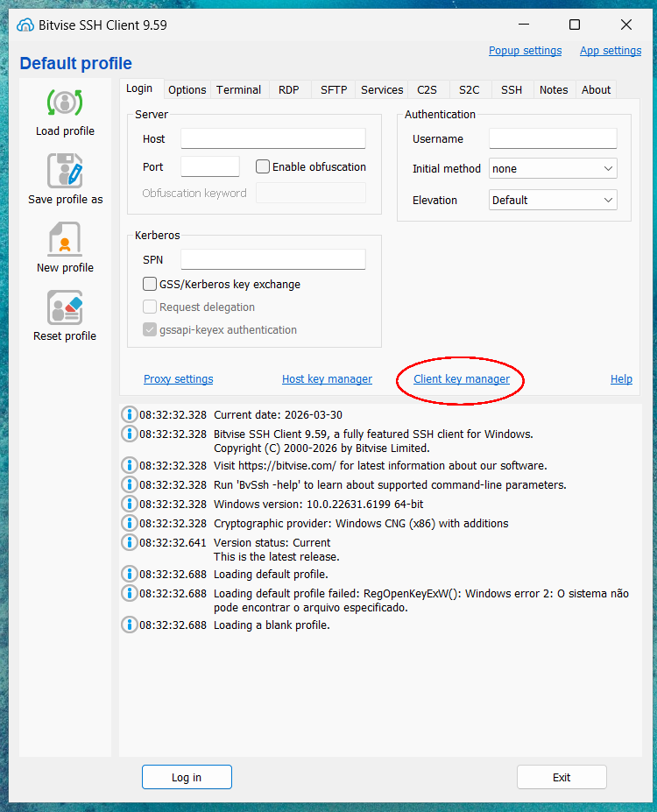
Task: Open Proxy settings link
Action: [178, 379]
